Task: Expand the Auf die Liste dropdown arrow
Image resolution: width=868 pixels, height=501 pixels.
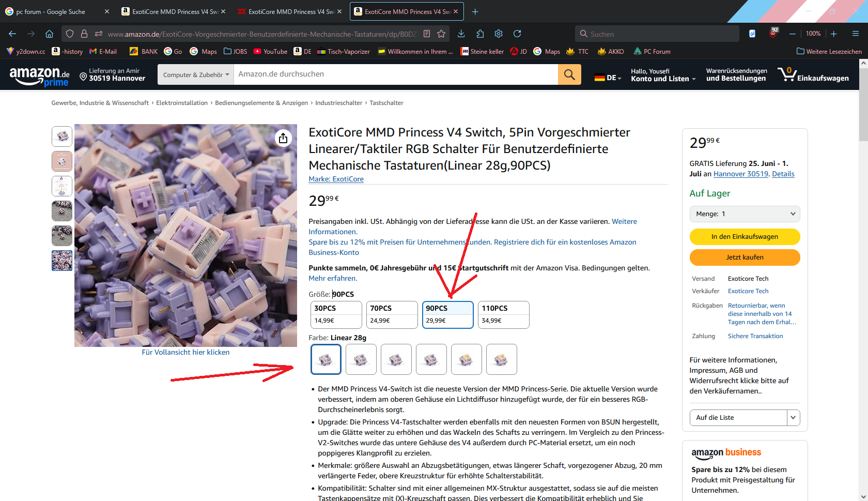Action: tap(794, 418)
